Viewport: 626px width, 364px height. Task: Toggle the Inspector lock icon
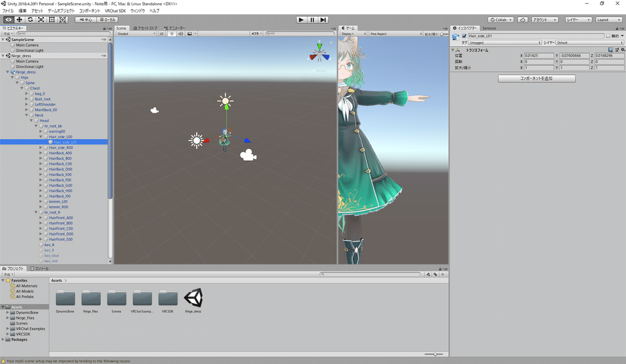pos(617,28)
